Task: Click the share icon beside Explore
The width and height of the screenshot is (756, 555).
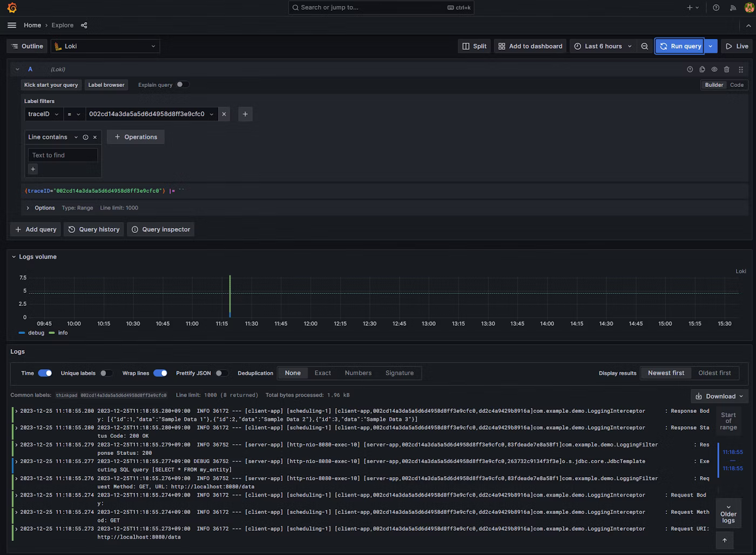Action: click(84, 25)
